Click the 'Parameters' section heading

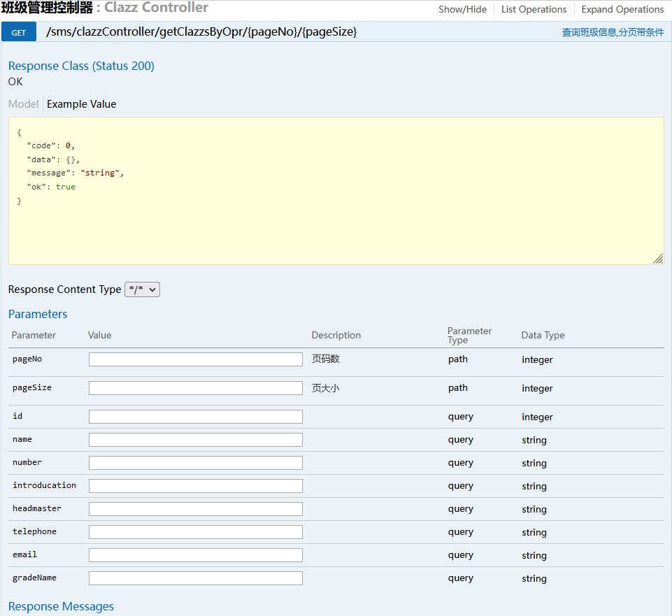(x=38, y=314)
